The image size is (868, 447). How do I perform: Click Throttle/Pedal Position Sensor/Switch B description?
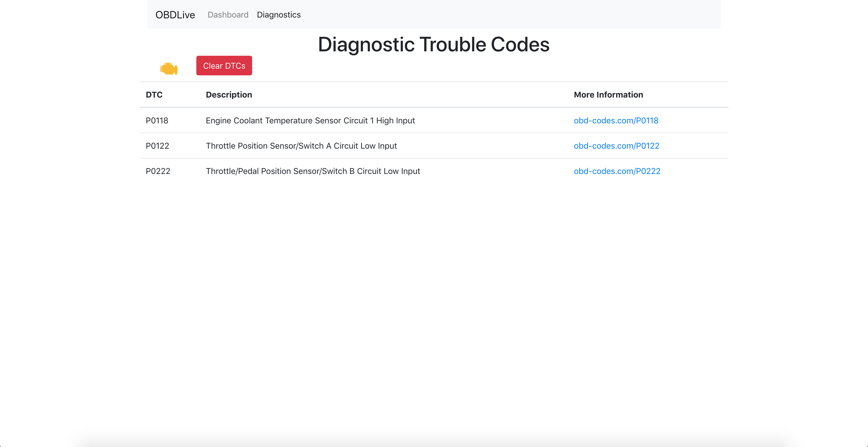pyautogui.click(x=313, y=171)
